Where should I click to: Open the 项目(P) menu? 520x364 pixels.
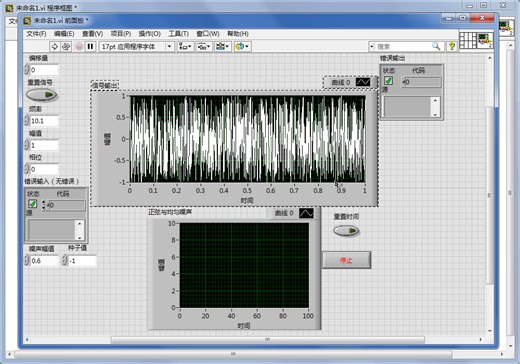[121, 34]
